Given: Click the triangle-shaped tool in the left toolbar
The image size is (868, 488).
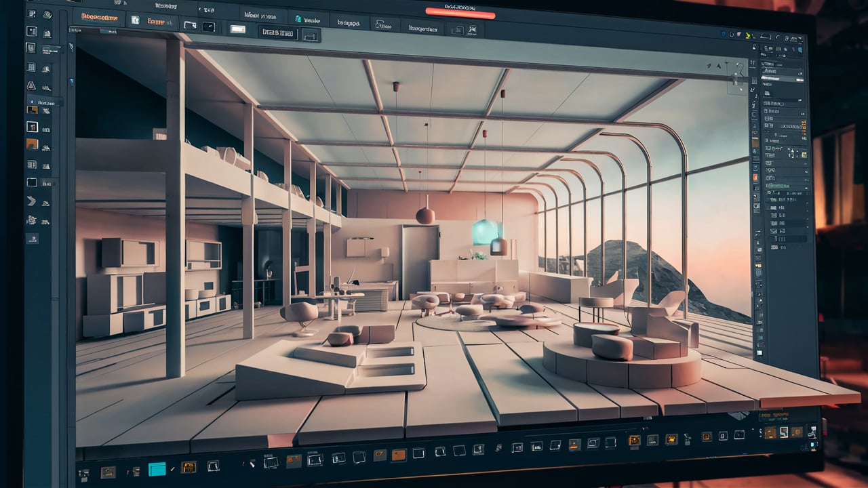Looking at the screenshot, I should [31, 86].
